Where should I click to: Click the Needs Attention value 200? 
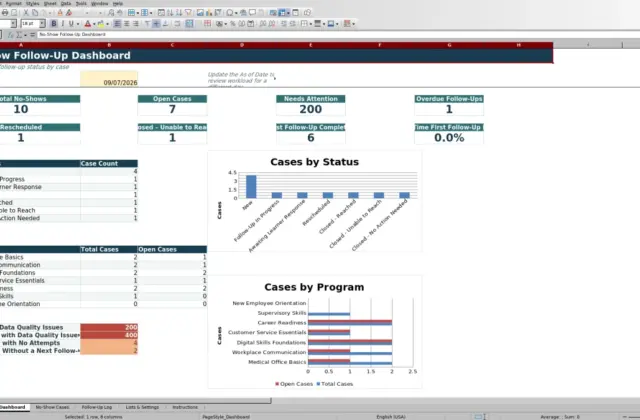pyautogui.click(x=311, y=109)
